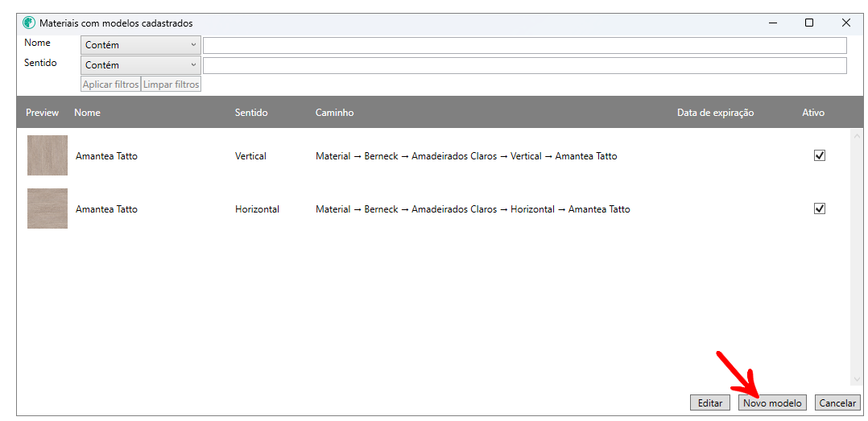The height and width of the screenshot is (421, 868).
Task: Click the Vertical sentido cell
Action: coord(250,156)
